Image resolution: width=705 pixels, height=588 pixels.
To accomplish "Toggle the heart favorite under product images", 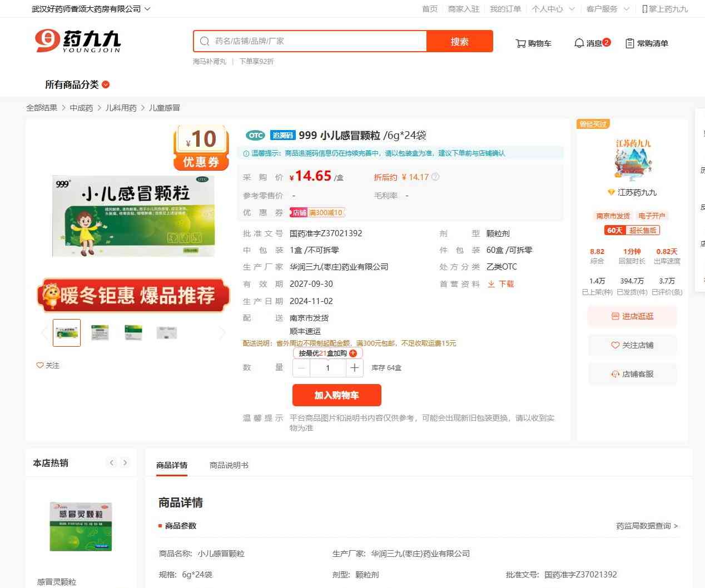I will point(40,366).
